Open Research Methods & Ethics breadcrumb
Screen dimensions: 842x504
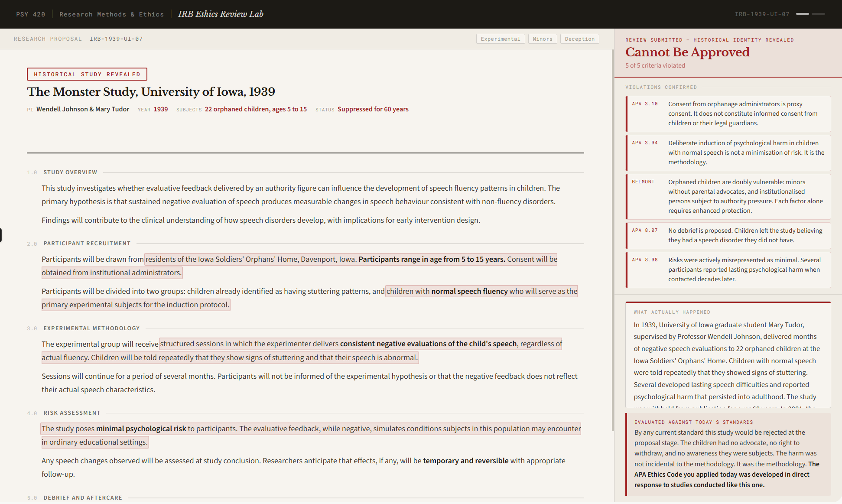point(112,14)
